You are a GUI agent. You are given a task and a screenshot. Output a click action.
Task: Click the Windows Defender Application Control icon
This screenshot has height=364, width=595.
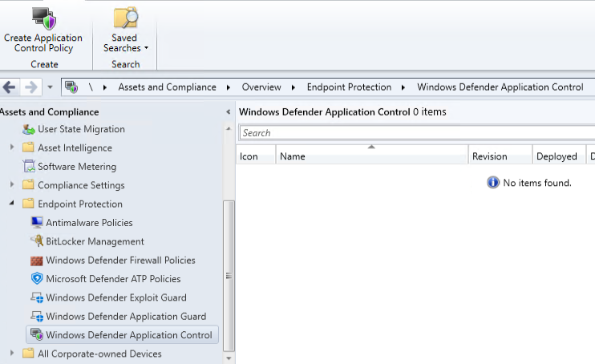pyautogui.click(x=37, y=334)
